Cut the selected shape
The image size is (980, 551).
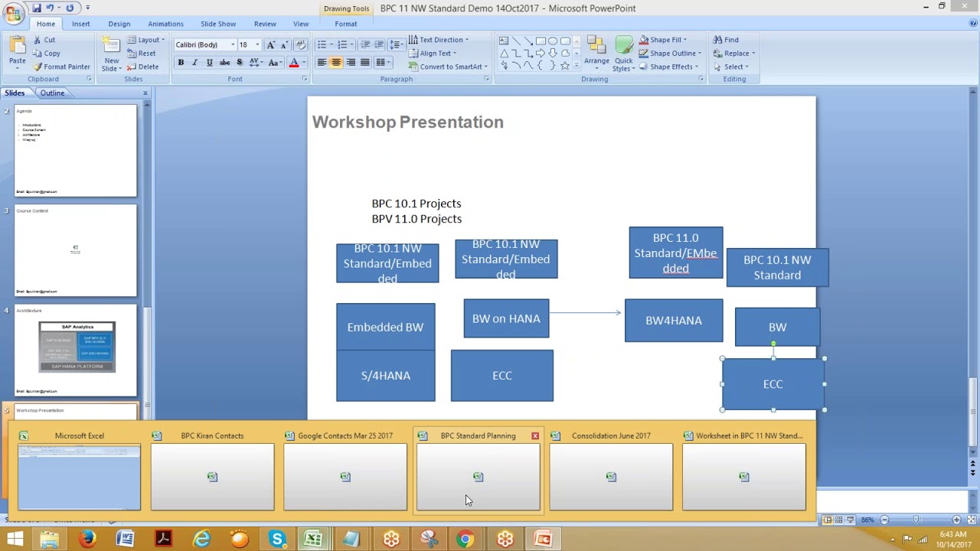pyautogui.click(x=44, y=40)
